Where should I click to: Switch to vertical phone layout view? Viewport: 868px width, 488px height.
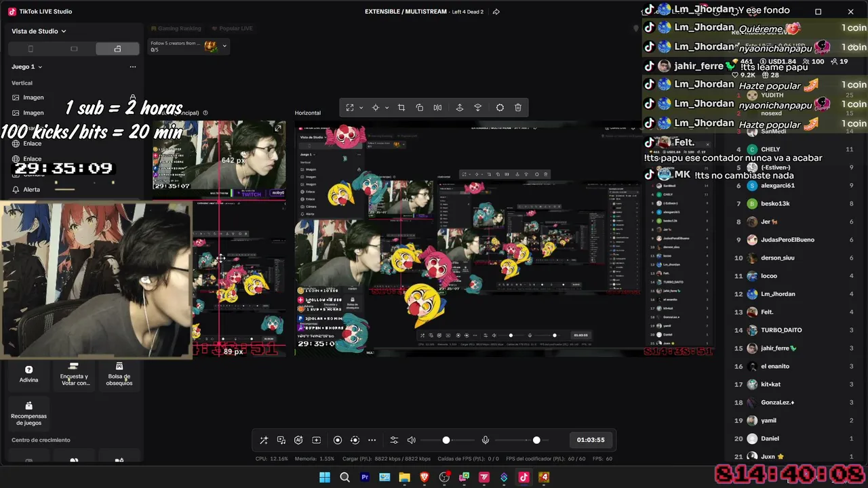point(31,49)
